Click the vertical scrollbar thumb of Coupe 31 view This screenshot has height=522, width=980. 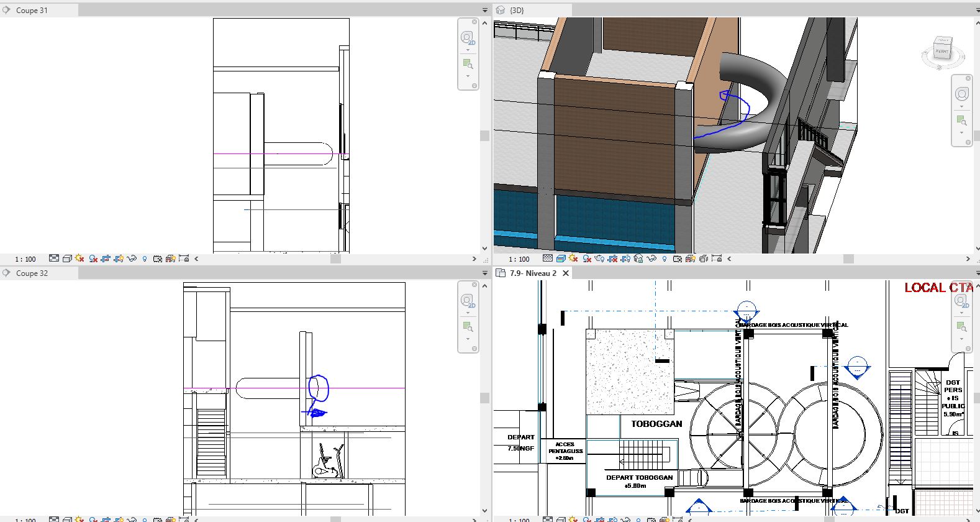(484, 135)
